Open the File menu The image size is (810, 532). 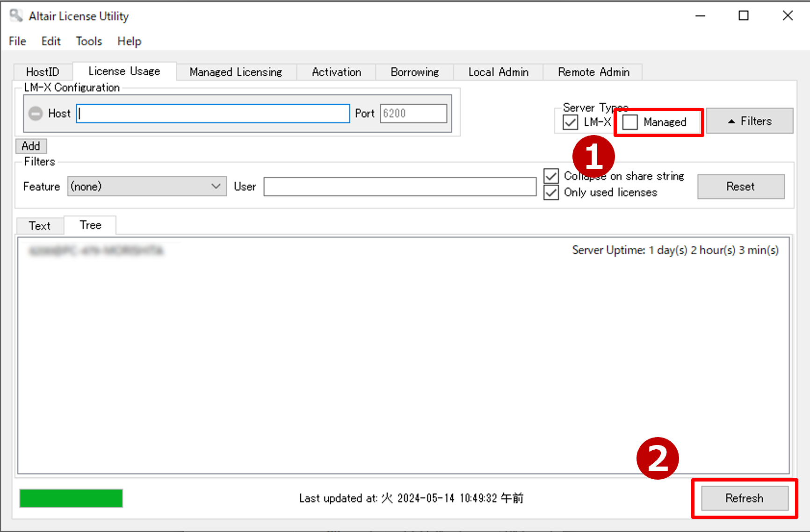17,41
